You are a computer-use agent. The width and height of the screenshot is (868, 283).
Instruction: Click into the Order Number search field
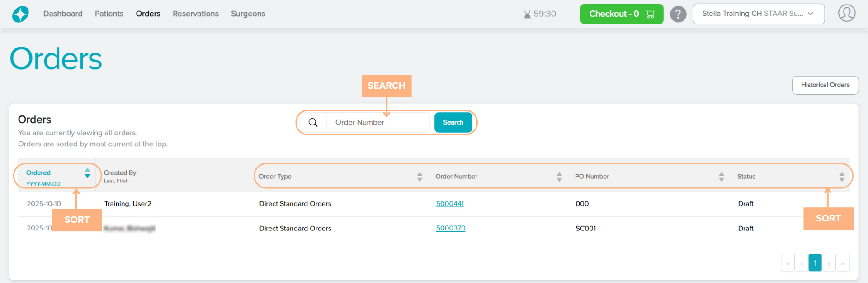point(377,122)
